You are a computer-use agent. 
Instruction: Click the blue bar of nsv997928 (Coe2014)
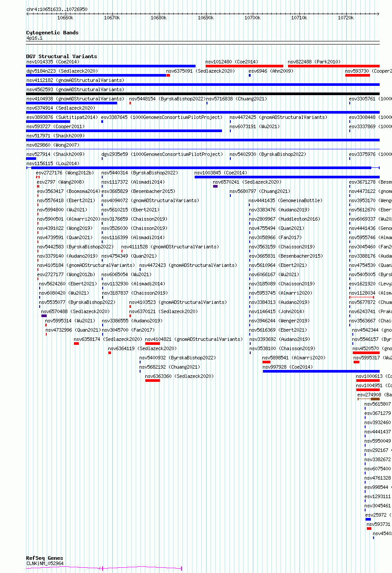coord(321,371)
